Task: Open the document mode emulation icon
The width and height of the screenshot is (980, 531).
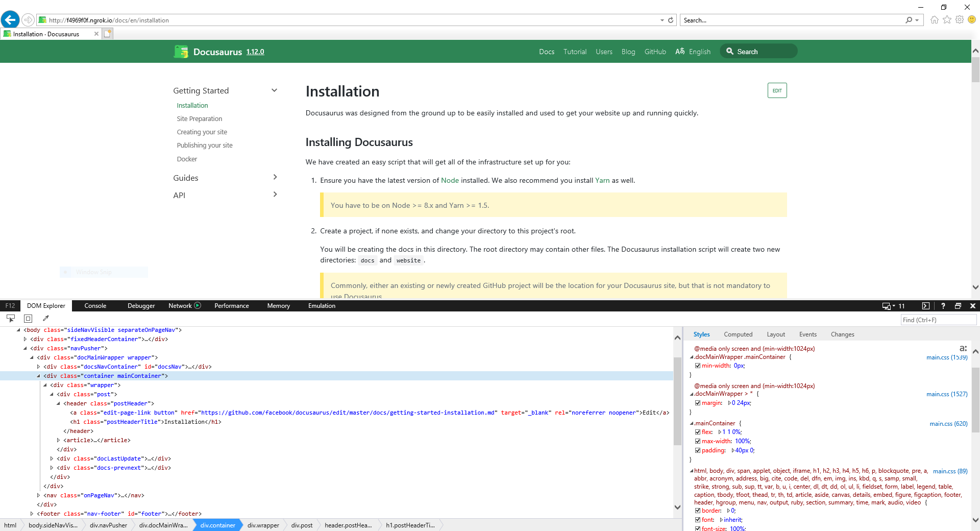Action: 887,306
